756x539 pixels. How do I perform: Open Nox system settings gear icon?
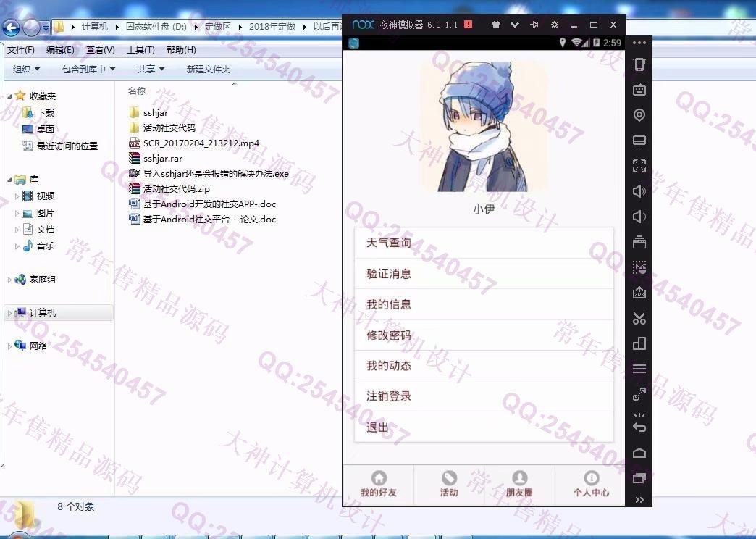555,25
